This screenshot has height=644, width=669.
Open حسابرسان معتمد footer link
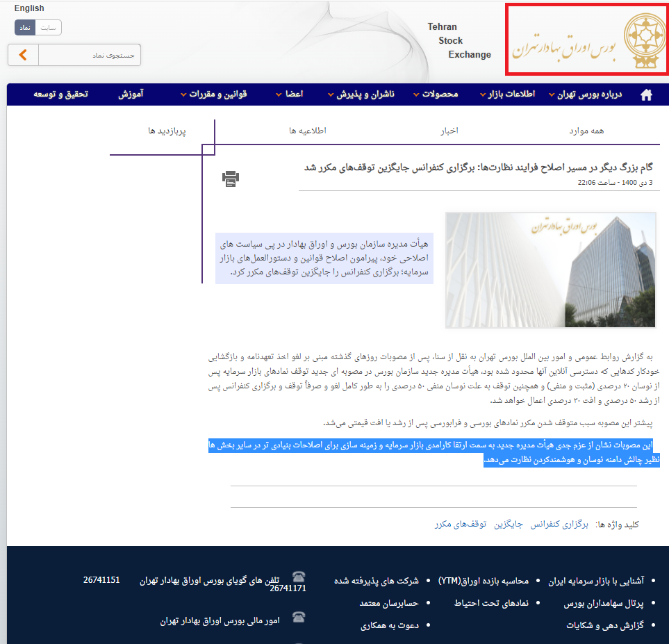pos(389,604)
